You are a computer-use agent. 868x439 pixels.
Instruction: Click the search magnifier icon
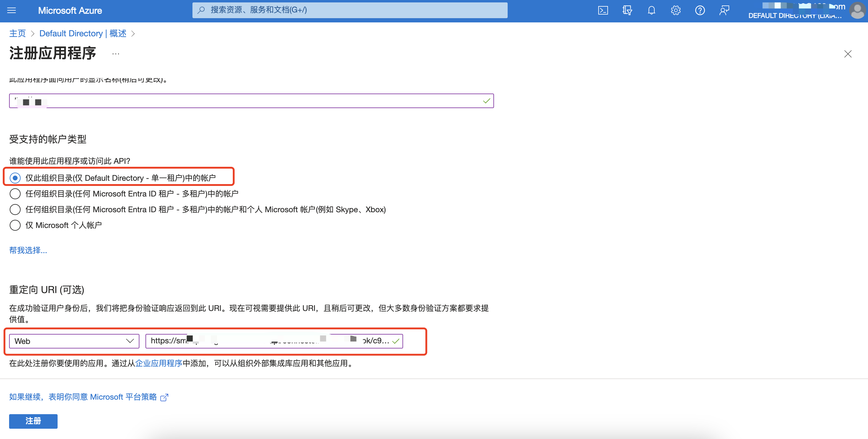click(201, 10)
